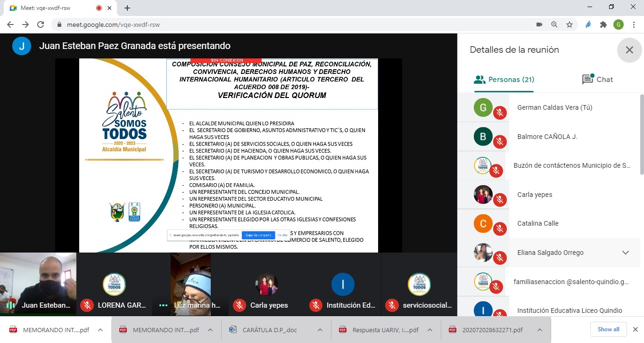Viewport: 644px width, 343px height.
Task: Click the blue feather extension icon
Action: 588,24
